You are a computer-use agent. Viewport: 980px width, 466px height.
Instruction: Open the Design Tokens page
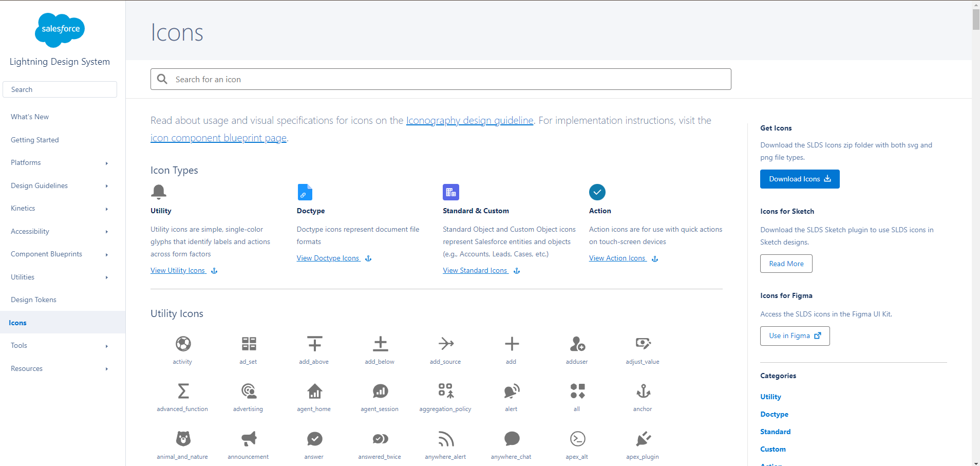(x=34, y=300)
